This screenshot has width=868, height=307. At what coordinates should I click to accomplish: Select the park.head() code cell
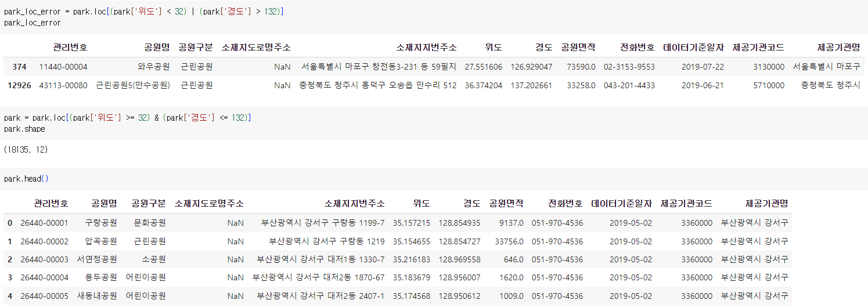click(x=434, y=179)
